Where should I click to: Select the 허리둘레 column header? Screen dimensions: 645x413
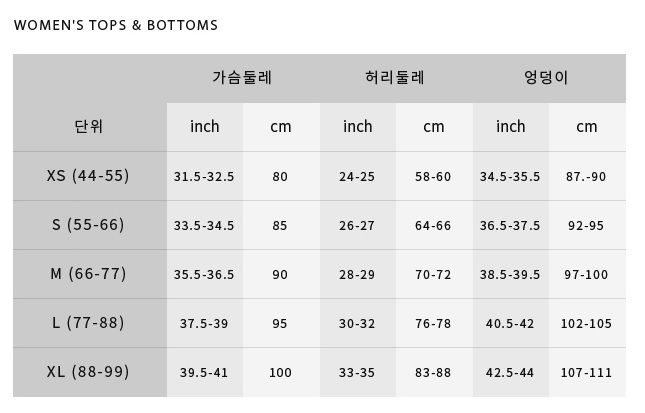tap(395, 78)
